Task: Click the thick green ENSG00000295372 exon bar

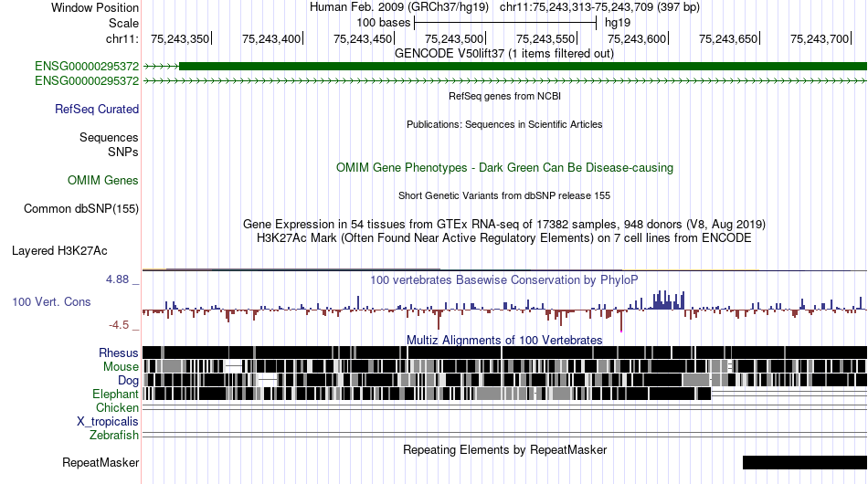Action: [523, 67]
